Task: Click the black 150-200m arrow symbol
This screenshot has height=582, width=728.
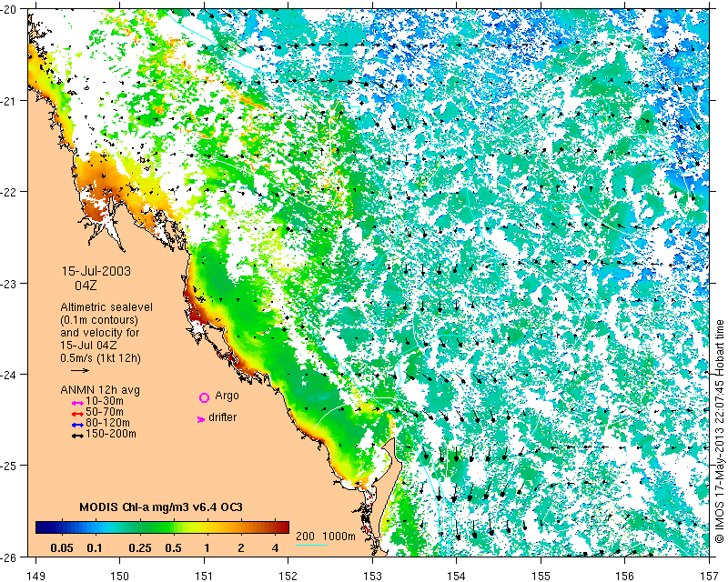Action: [77, 436]
